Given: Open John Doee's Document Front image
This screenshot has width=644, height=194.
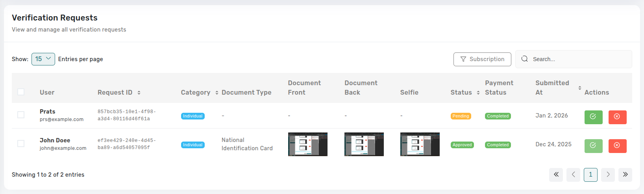Looking at the screenshot, I should click(308, 144).
